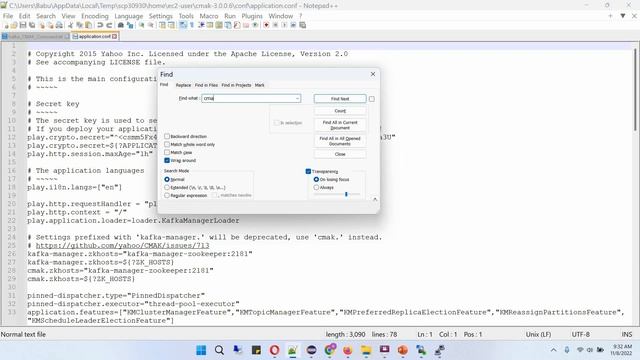Open the Encoding menu

(95, 16)
